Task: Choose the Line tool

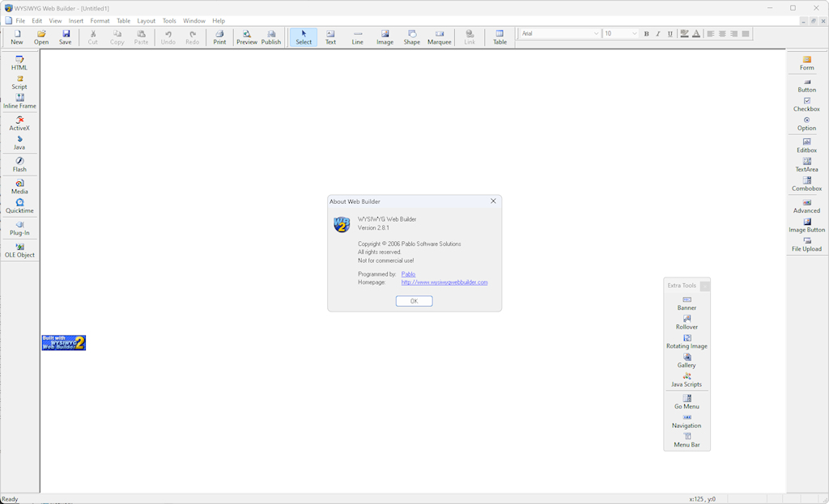Action: click(357, 37)
